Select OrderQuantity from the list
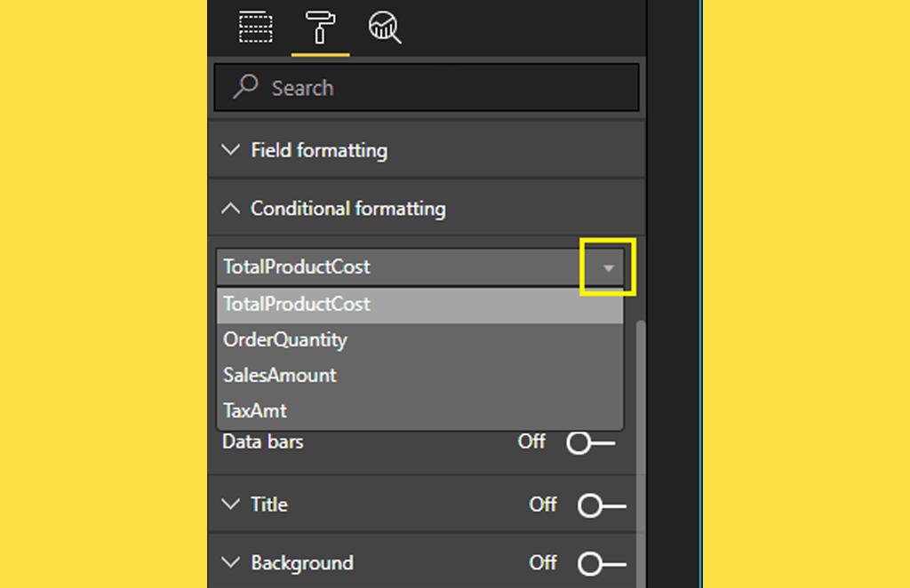This screenshot has width=910, height=588. pyautogui.click(x=285, y=339)
